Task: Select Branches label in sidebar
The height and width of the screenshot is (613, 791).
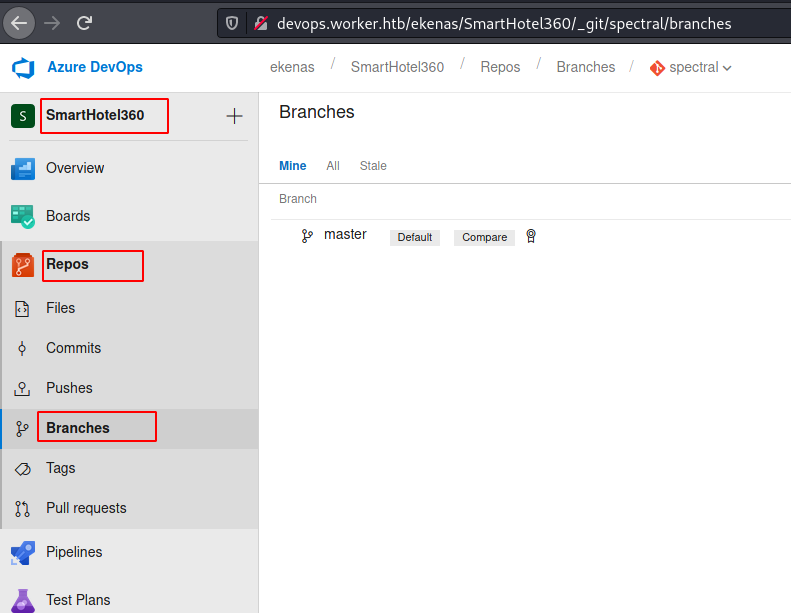Action: 78,428
